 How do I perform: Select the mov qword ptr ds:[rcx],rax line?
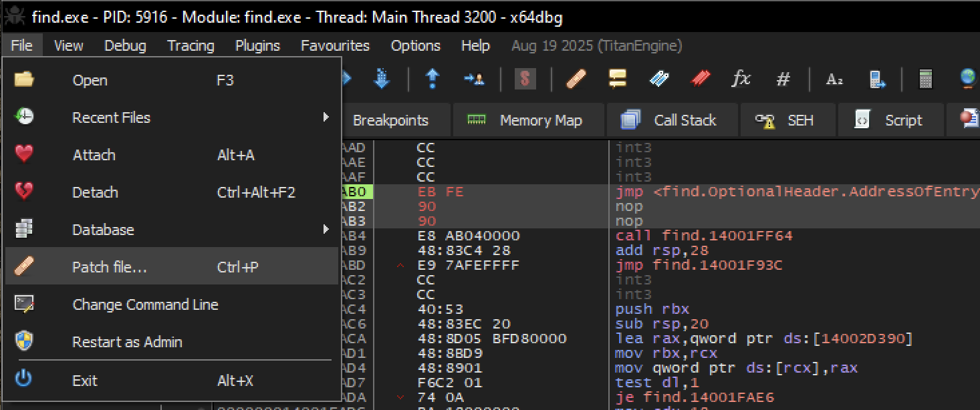tap(736, 368)
